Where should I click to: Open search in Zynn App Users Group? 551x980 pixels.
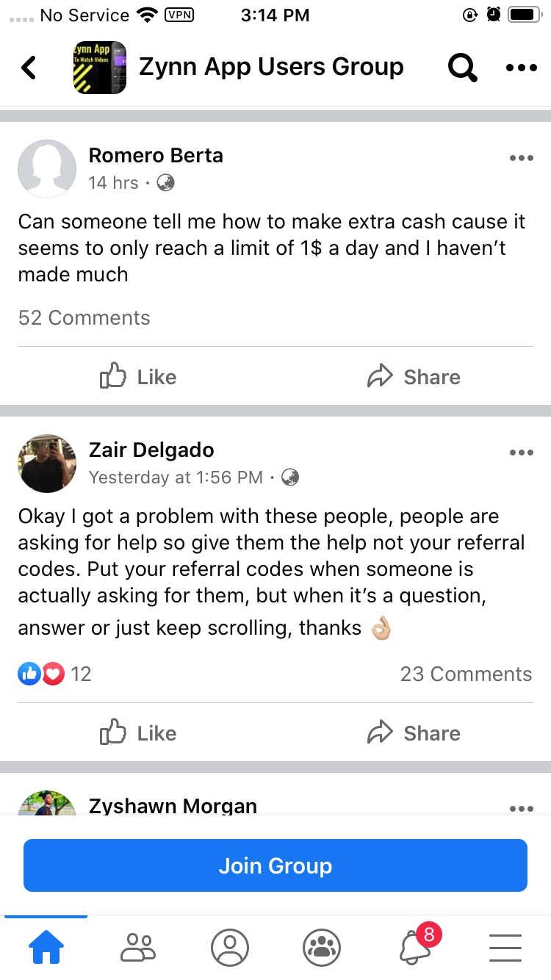(462, 68)
